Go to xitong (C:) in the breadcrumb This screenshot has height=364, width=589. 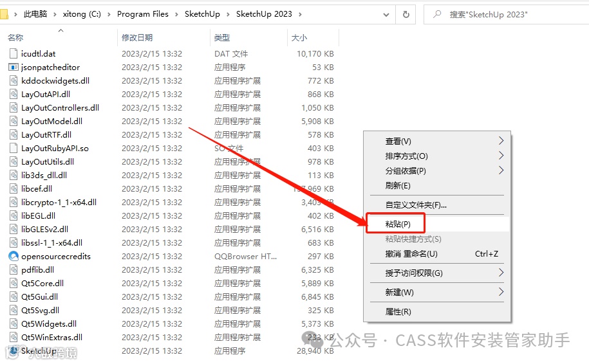click(82, 14)
